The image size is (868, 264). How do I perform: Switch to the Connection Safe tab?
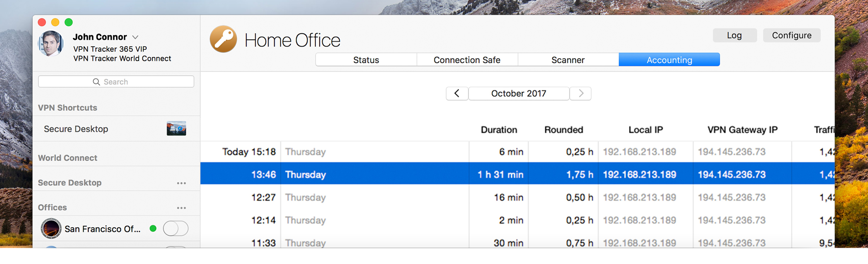coord(467,60)
